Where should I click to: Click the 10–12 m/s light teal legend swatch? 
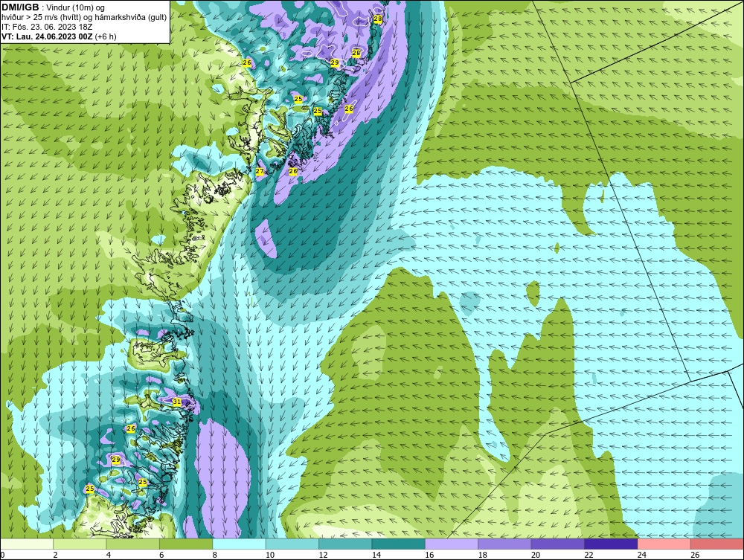click(x=292, y=544)
